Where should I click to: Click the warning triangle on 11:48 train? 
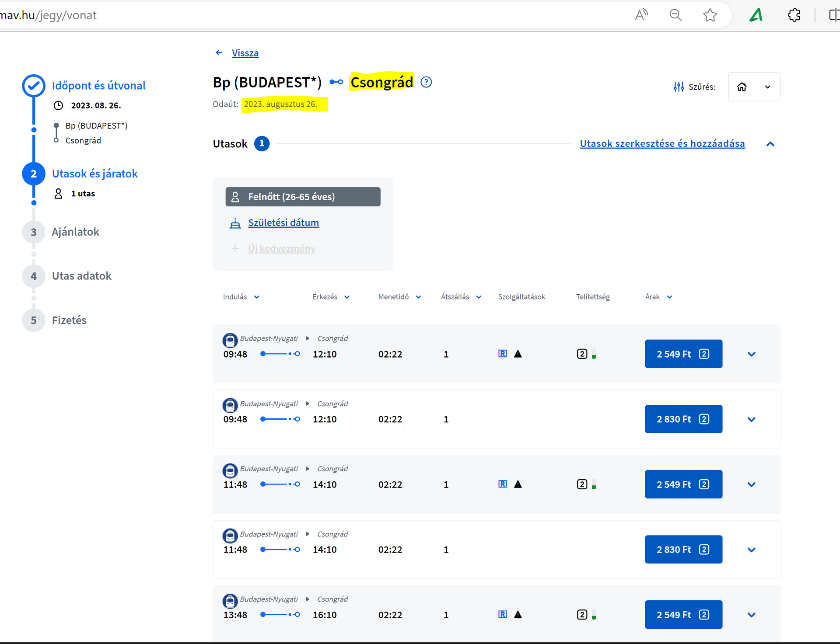(x=518, y=484)
